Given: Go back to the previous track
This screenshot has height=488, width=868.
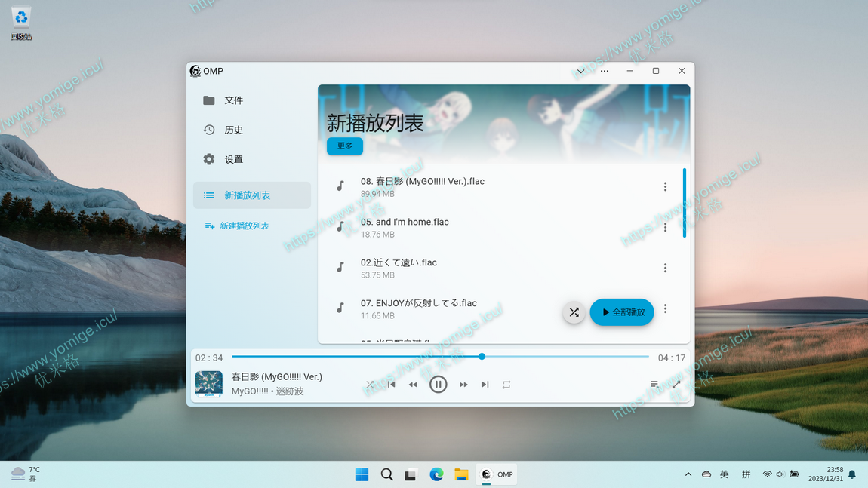Looking at the screenshot, I should tap(391, 385).
